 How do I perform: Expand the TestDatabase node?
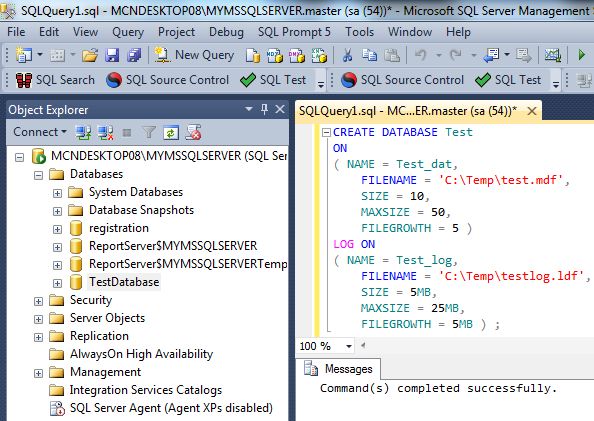point(57,283)
